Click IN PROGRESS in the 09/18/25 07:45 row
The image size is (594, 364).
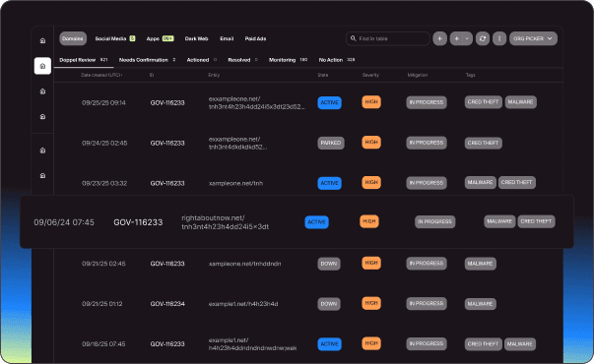point(427,343)
